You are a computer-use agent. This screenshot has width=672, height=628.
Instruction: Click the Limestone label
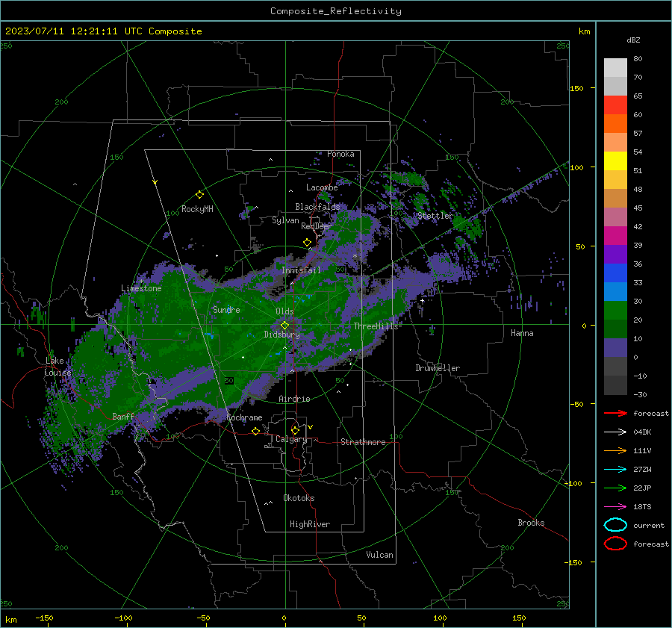[x=141, y=288]
